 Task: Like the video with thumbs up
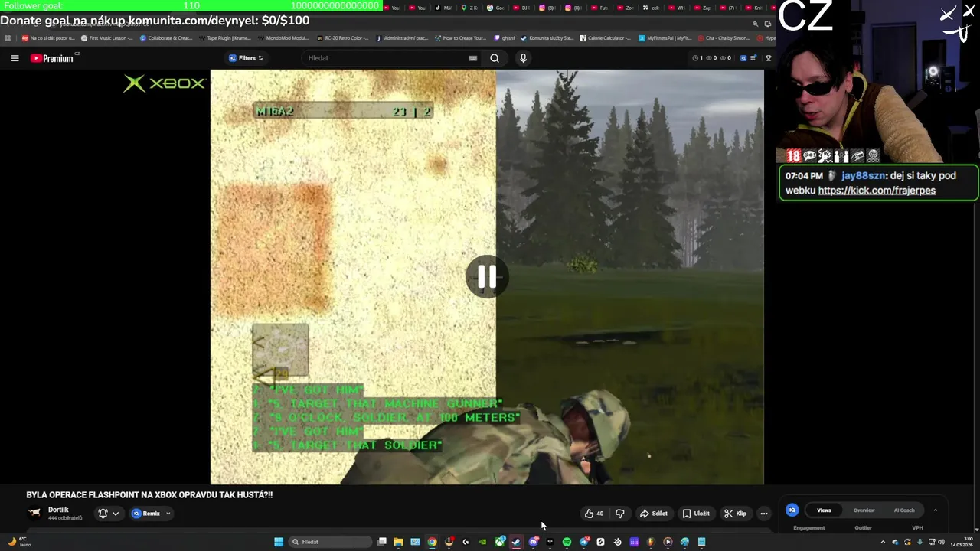(594, 514)
